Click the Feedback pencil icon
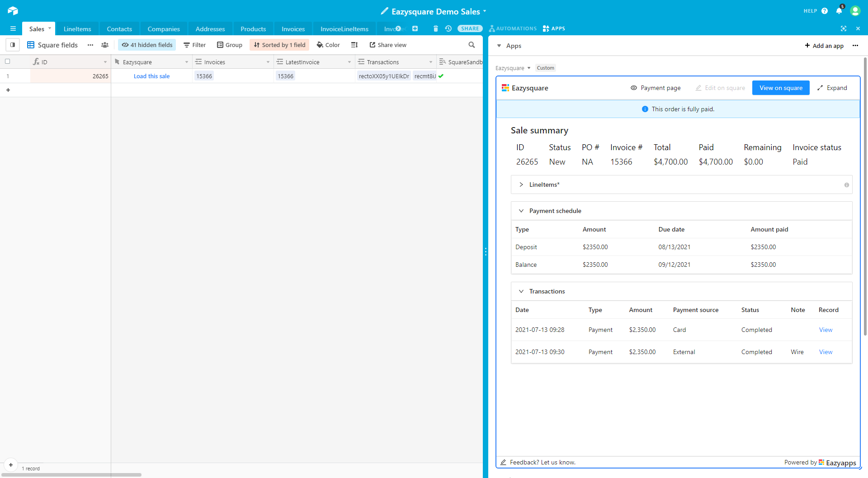This screenshot has width=868, height=478. coord(503,462)
